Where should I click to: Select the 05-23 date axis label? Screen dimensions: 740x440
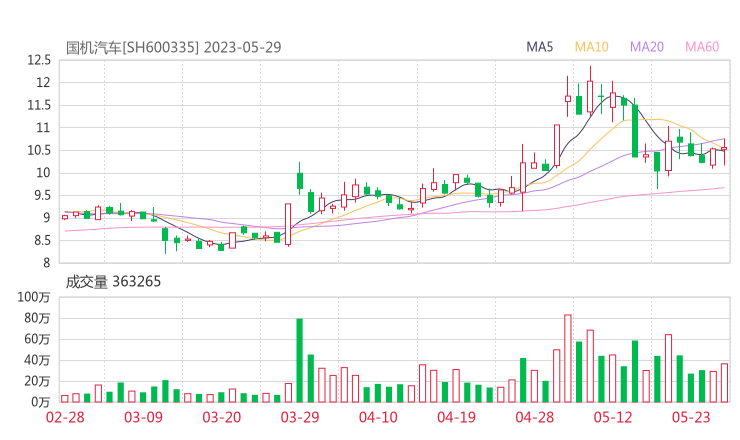tap(691, 417)
